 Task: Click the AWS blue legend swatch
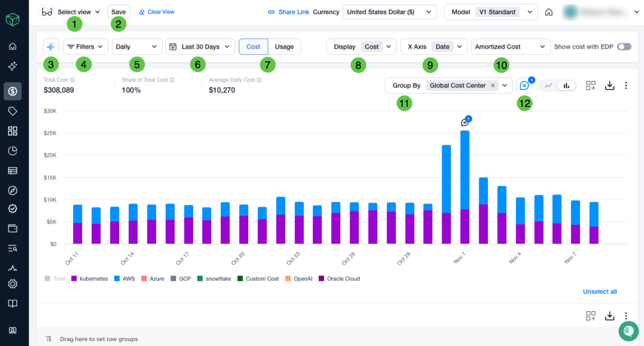pyautogui.click(x=117, y=279)
